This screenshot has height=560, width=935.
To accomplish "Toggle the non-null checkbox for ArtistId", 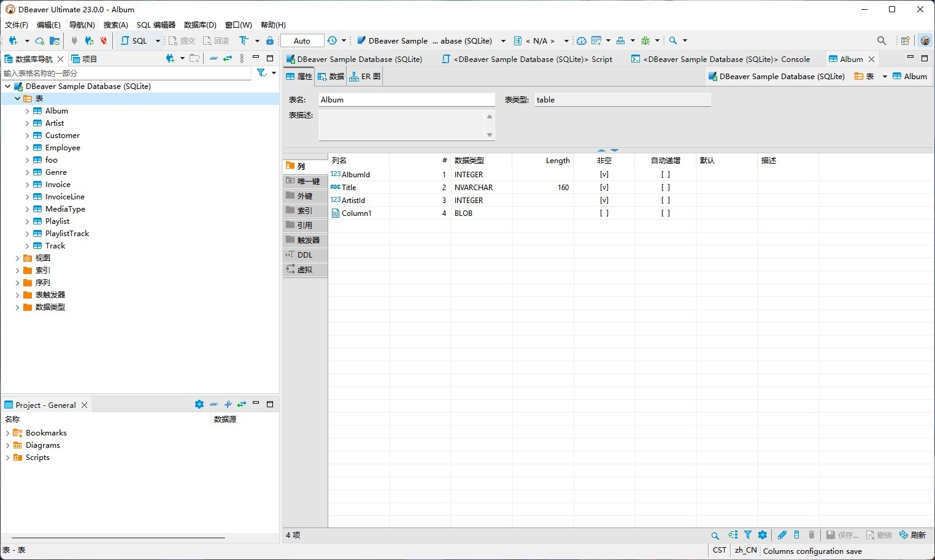I will (x=604, y=201).
